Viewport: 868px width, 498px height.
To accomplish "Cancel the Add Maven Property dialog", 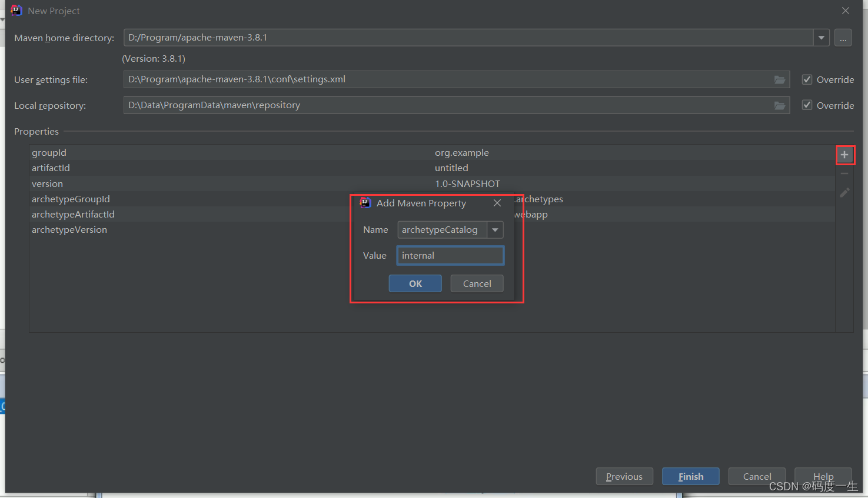I will click(x=477, y=283).
